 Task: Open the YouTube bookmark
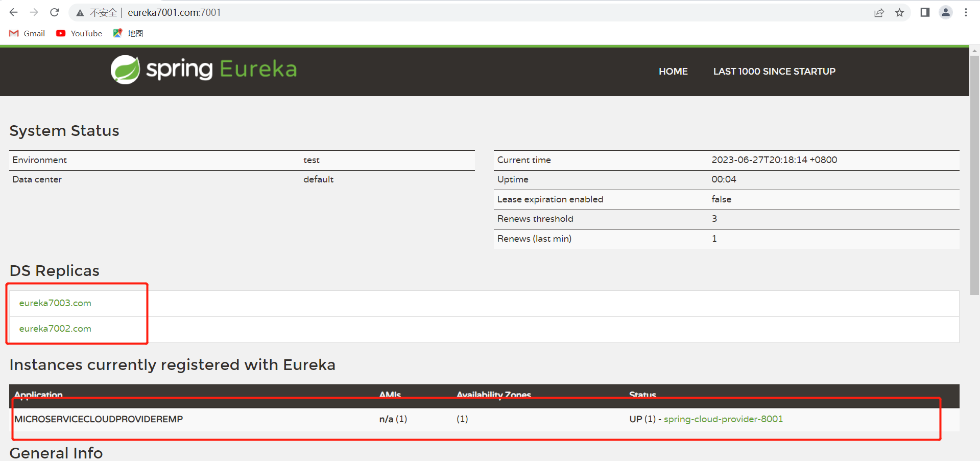(x=79, y=33)
